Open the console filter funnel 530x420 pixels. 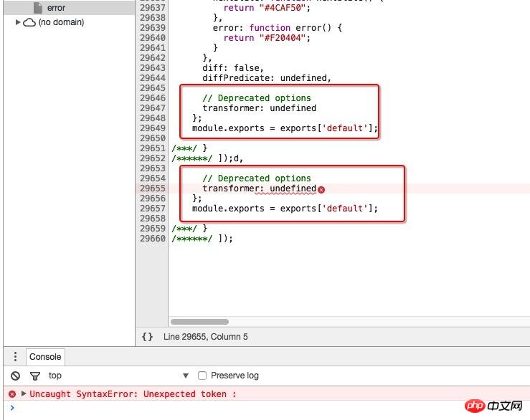35,376
